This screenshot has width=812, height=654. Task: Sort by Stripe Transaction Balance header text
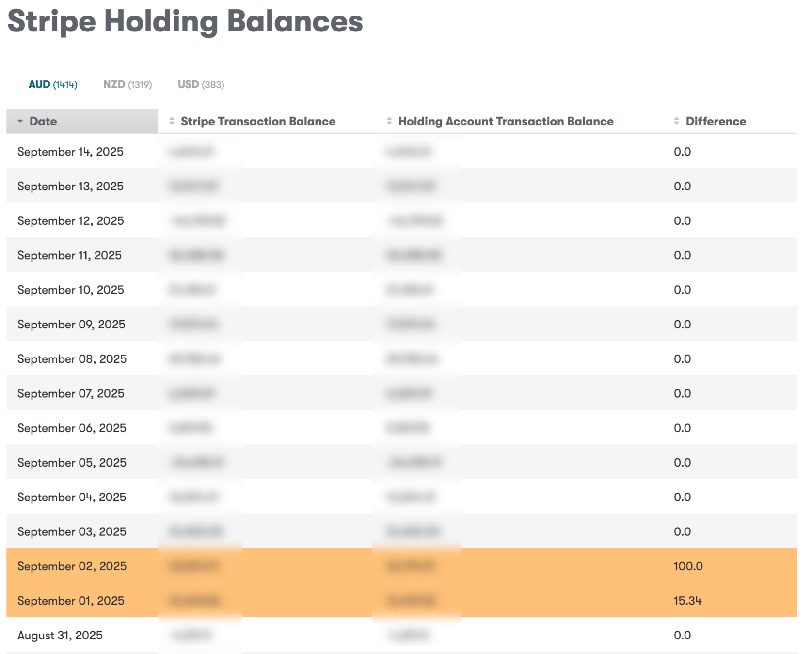point(258,121)
